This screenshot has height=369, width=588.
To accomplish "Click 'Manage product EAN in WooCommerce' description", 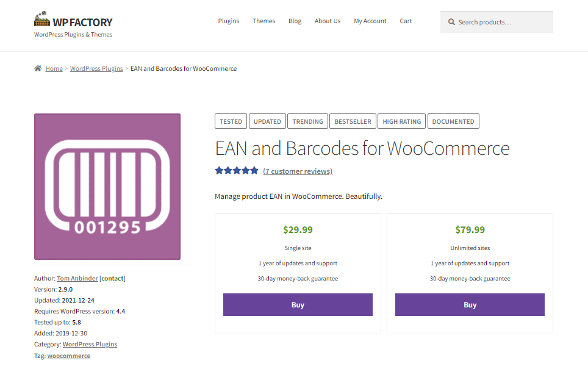I will point(298,196).
